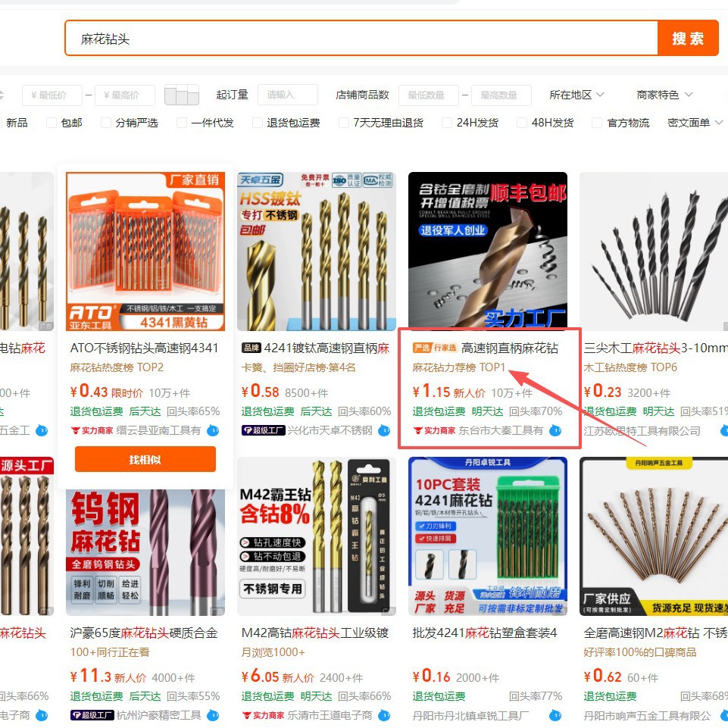
Task: Click the 超级工厂 badge for 兴化市天卓不锈钢
Action: 263,430
